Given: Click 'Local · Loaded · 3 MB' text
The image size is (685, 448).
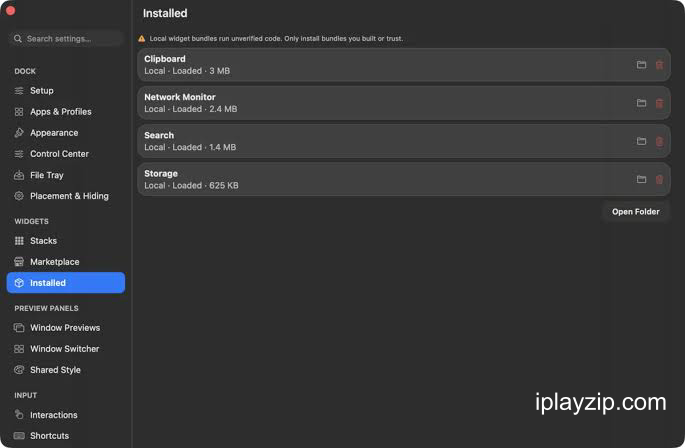Looking at the screenshot, I should point(187,71).
